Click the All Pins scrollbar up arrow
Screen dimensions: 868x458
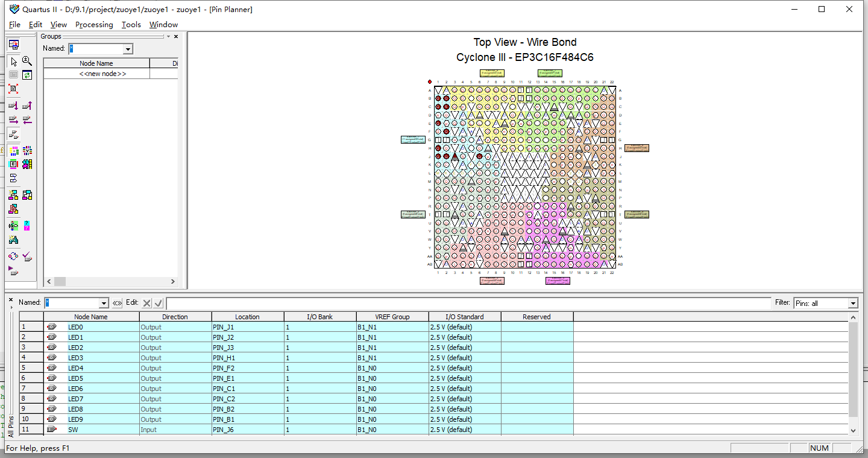853,317
